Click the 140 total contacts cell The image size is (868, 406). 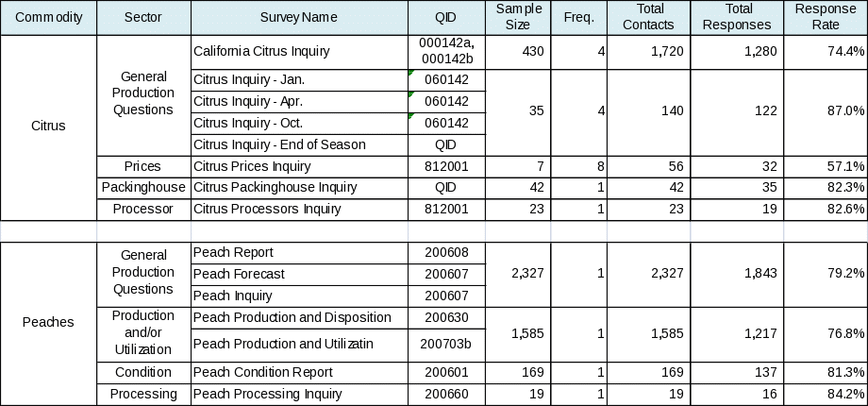pyautogui.click(x=649, y=112)
